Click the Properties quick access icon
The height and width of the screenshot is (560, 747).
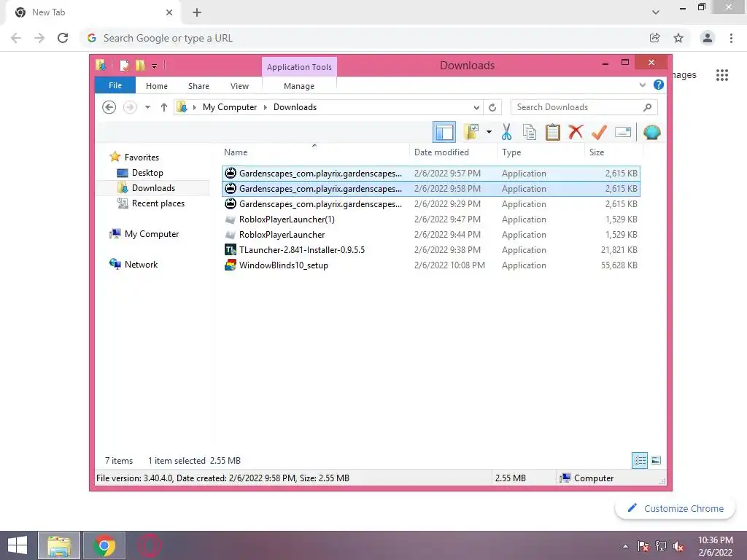click(x=124, y=65)
